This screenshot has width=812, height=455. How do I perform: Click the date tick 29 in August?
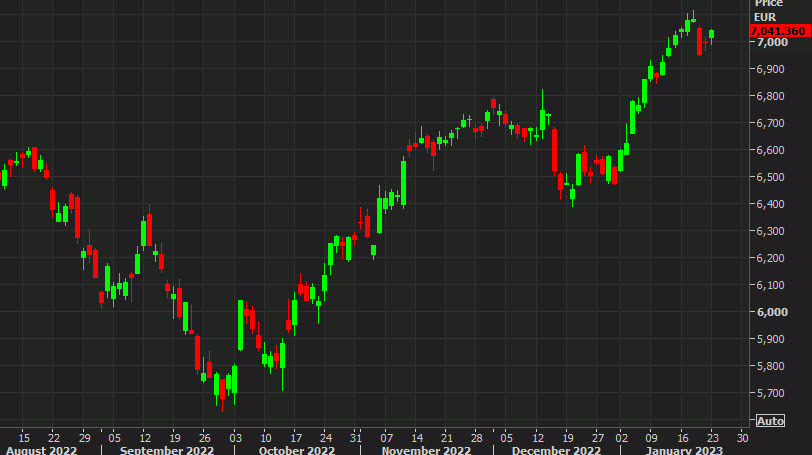click(x=84, y=438)
